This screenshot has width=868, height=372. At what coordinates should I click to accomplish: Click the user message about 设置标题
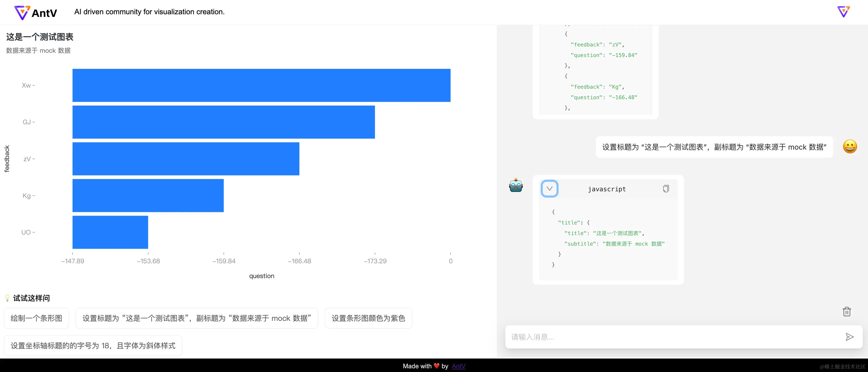(x=714, y=147)
